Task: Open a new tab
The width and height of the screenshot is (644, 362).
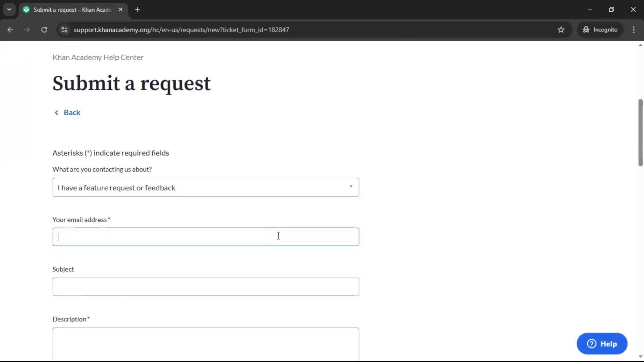Action: point(138,10)
